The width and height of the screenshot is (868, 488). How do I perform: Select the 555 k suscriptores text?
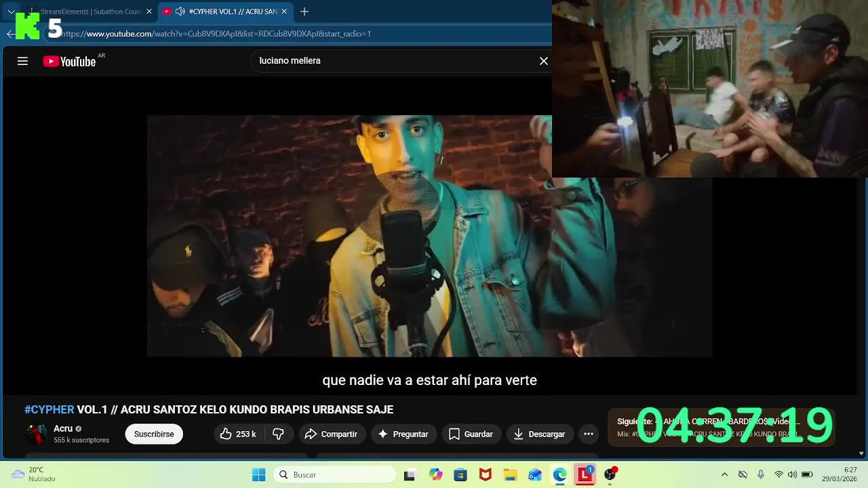pos(81,441)
